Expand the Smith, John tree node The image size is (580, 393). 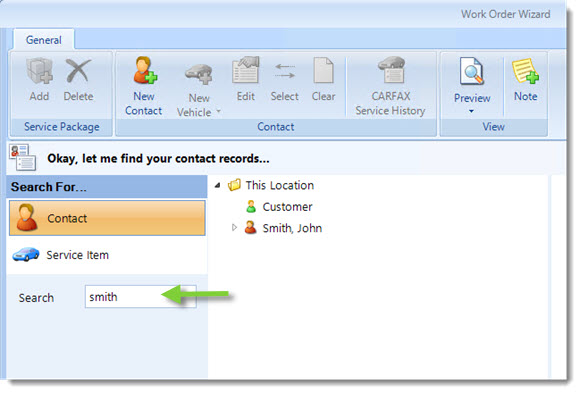pyautogui.click(x=234, y=228)
